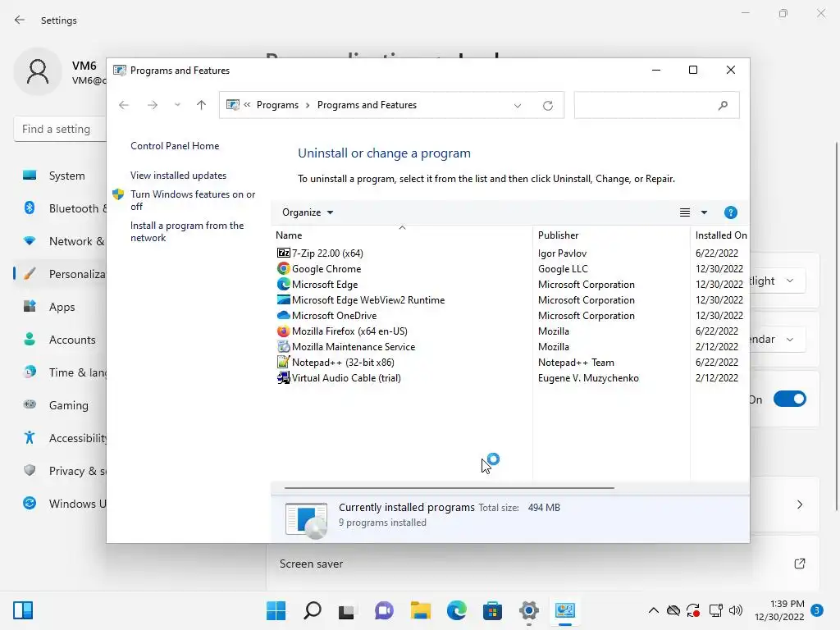This screenshot has height=630, width=840.
Task: Select the Notepad++ (32-bit x86) entry
Action: (343, 362)
